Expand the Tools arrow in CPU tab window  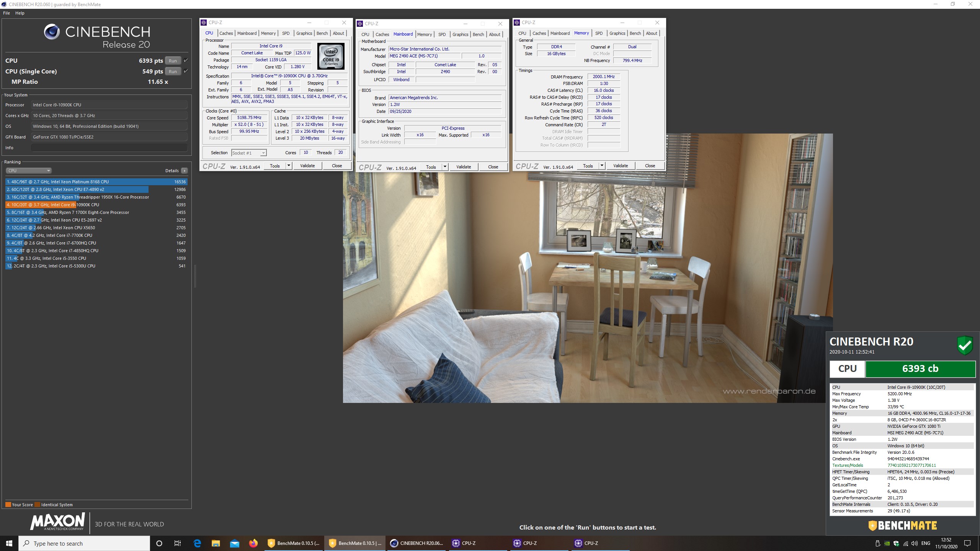pos(289,166)
